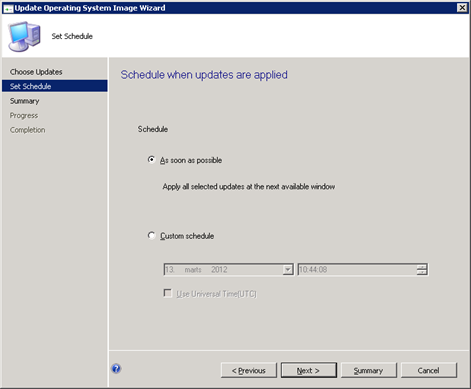Click the computer wizard icon in header

(25, 37)
